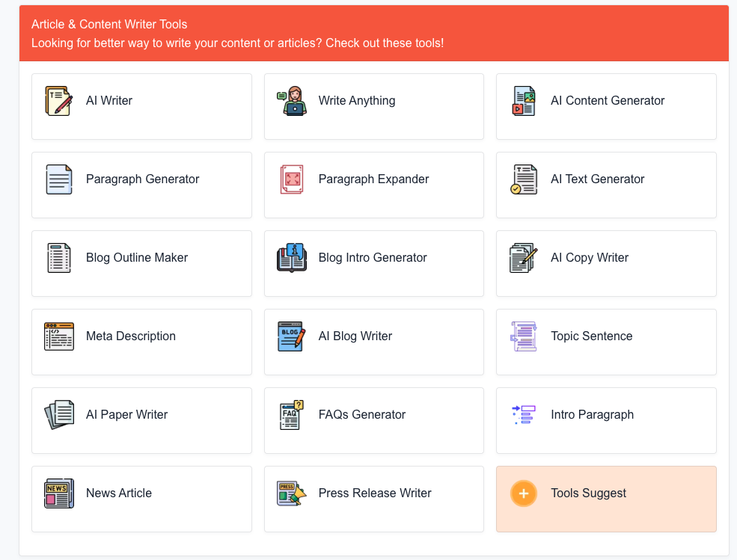
Task: Open the Paragraph Generator tool
Action: click(142, 179)
